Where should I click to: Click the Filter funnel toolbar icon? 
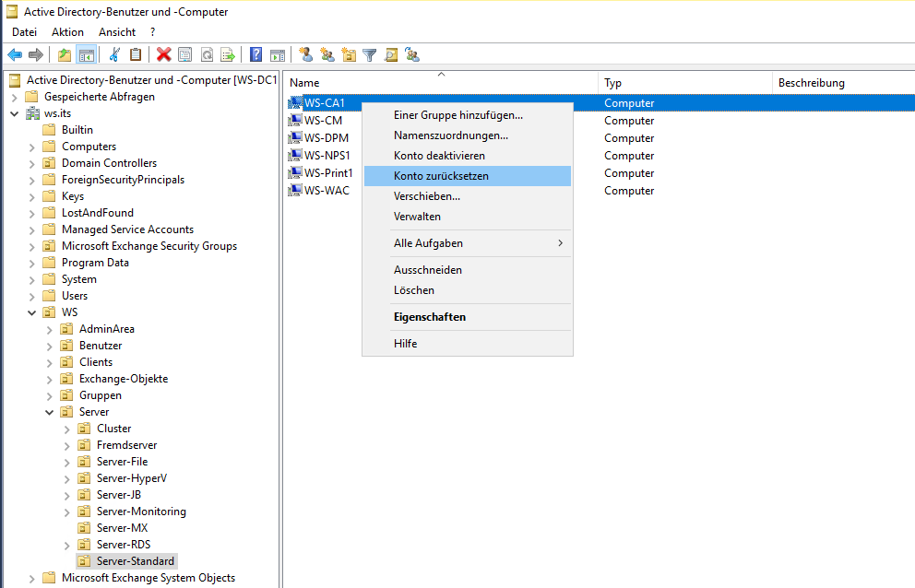pos(369,54)
